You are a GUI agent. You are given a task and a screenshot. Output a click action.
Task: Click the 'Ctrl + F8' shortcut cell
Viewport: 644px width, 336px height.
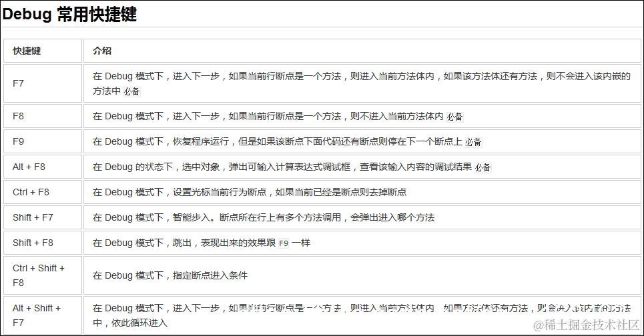pos(43,192)
